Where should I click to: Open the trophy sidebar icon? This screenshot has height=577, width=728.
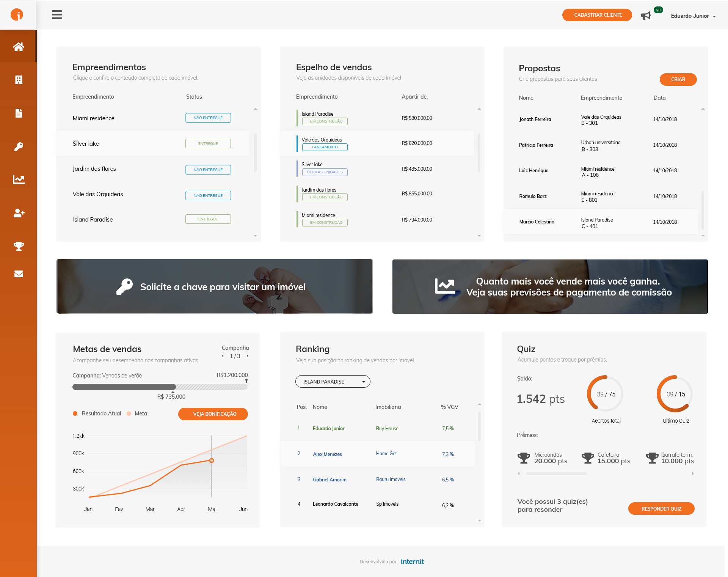[18, 246]
